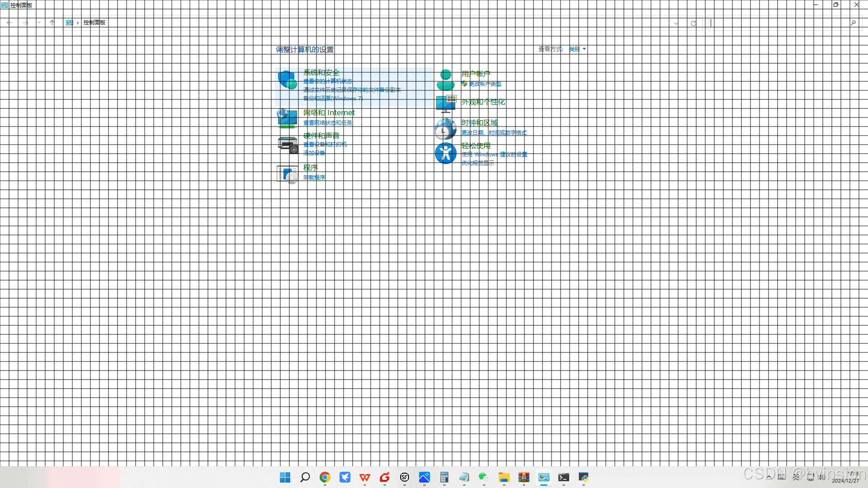This screenshot has height=488, width=868.
Task: Go up one level with the up arrow
Action: tap(52, 23)
